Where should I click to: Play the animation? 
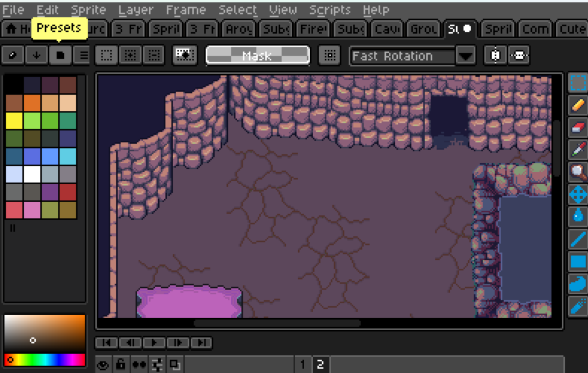click(x=154, y=343)
